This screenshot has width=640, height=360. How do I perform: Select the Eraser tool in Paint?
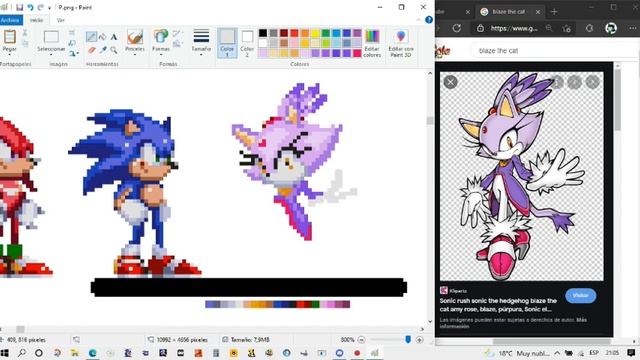[91, 50]
